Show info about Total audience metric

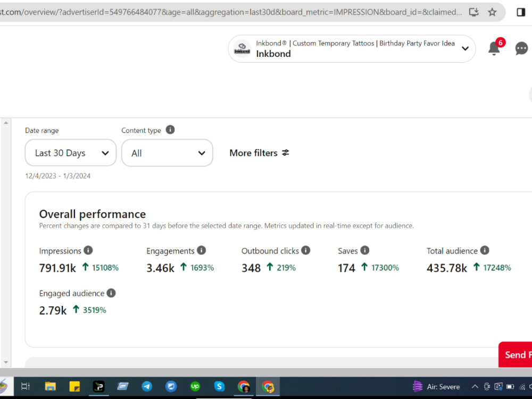click(x=485, y=251)
